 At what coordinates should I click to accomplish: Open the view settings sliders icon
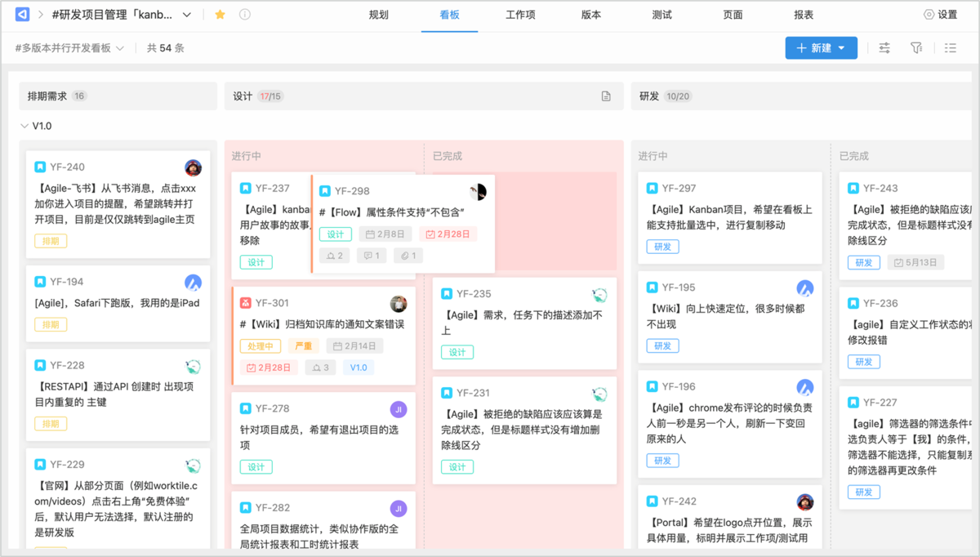pos(884,48)
